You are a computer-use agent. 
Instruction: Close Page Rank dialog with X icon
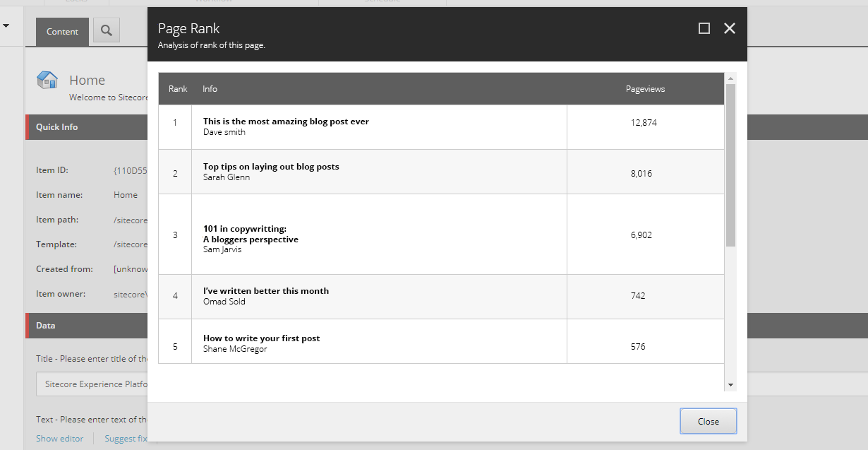pos(730,28)
